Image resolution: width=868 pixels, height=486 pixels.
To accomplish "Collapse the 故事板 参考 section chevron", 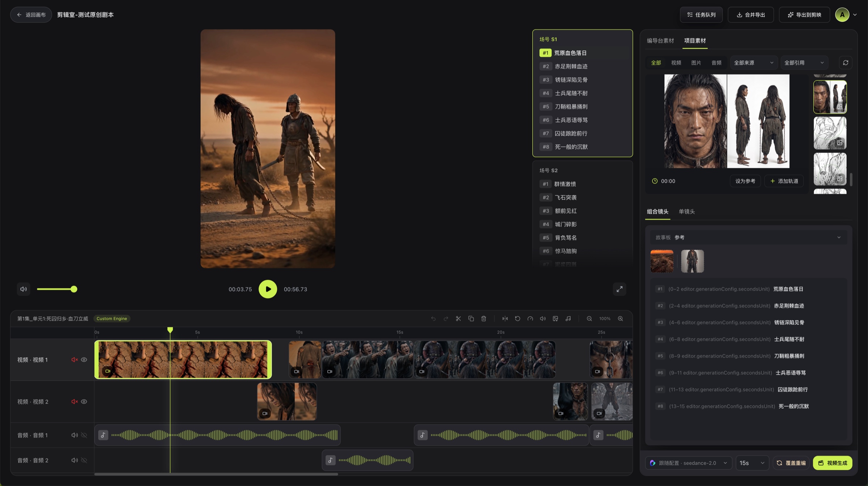I will click(x=839, y=237).
